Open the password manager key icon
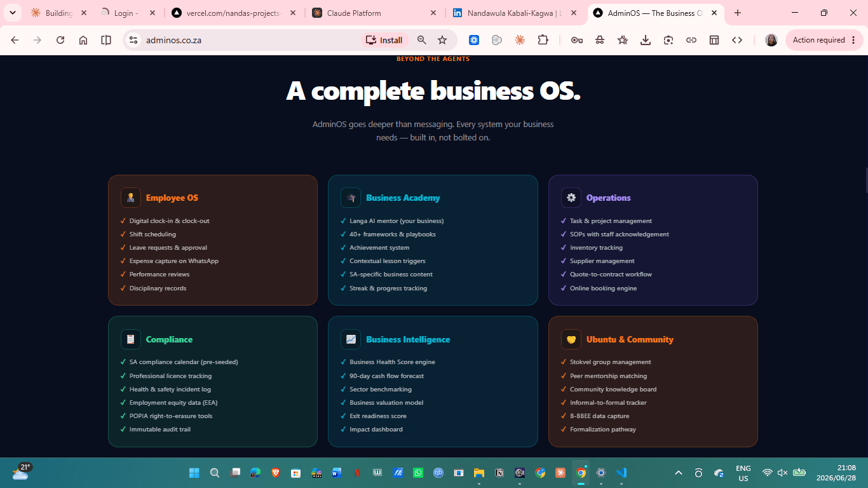Viewport: 868px width, 488px height. pyautogui.click(x=577, y=40)
